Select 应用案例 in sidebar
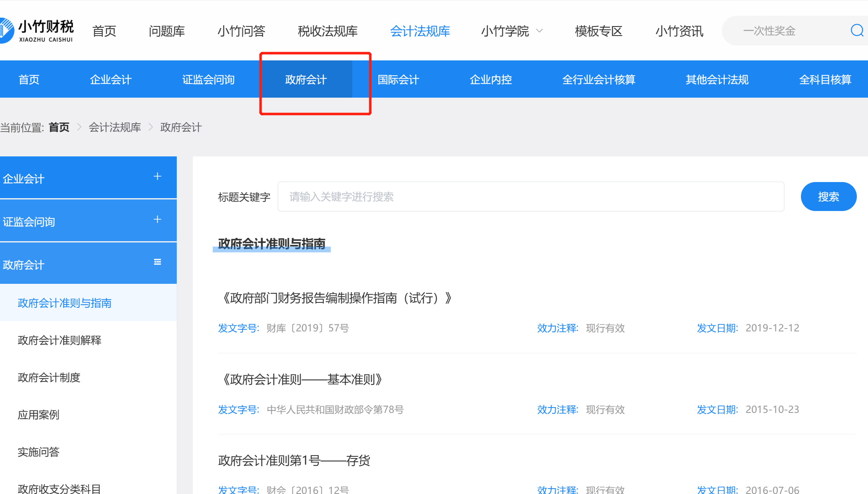This screenshot has width=868, height=494. 38,415
